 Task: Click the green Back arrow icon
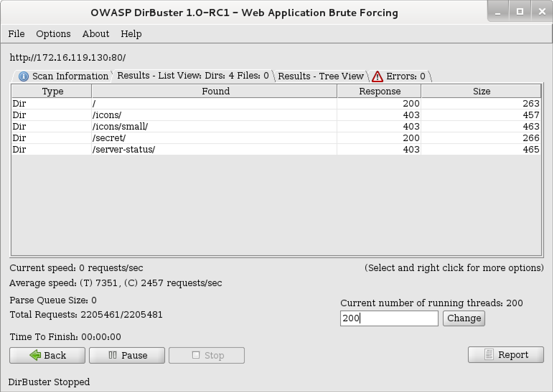pyautogui.click(x=35, y=355)
